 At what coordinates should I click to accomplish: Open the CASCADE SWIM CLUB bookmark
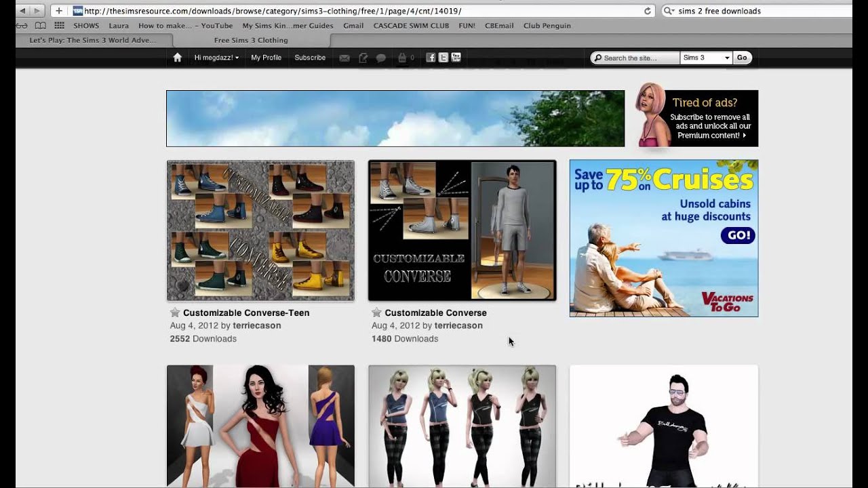point(411,26)
